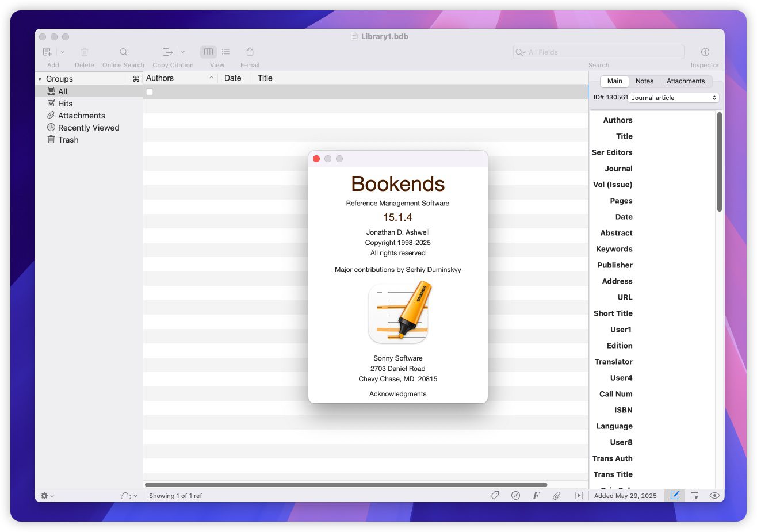Sort by the Title column header
This screenshot has width=757, height=532.
click(265, 78)
